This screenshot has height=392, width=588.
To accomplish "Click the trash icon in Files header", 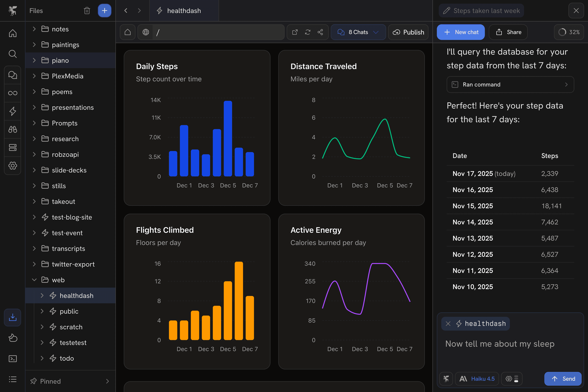I will click(87, 11).
